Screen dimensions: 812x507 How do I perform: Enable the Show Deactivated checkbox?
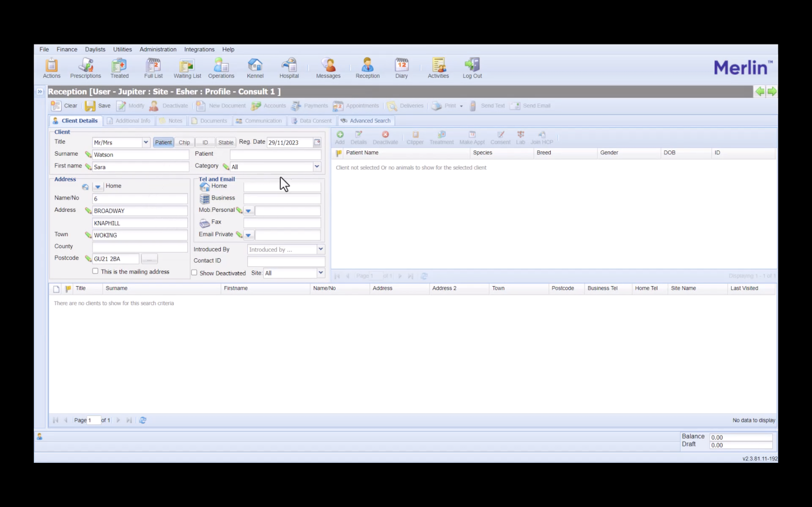[x=194, y=273]
